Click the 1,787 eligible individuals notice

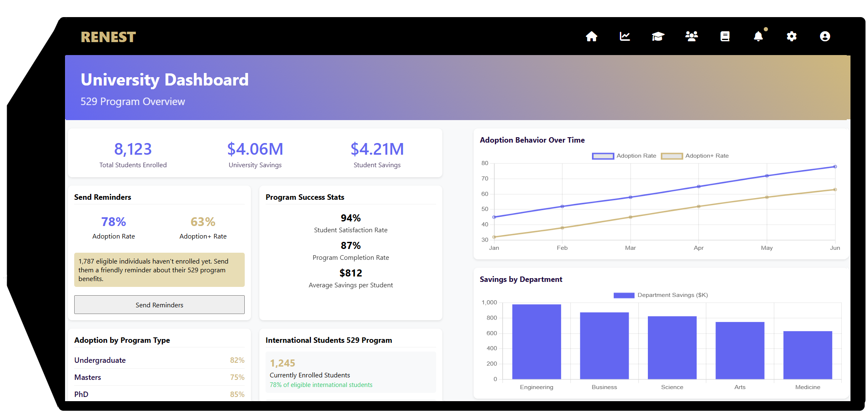click(159, 270)
